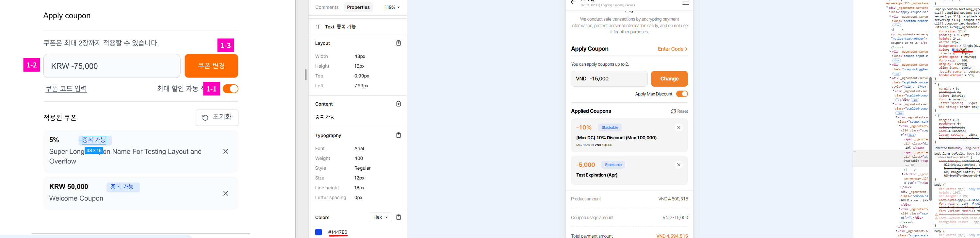980x238 pixels.
Task: Open the Enter Code link
Action: point(673,49)
